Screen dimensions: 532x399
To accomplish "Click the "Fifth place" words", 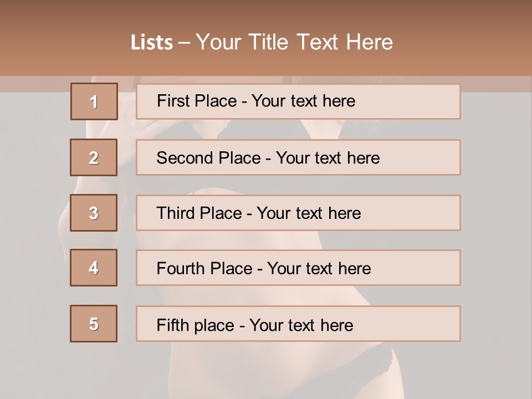I will coord(195,325).
